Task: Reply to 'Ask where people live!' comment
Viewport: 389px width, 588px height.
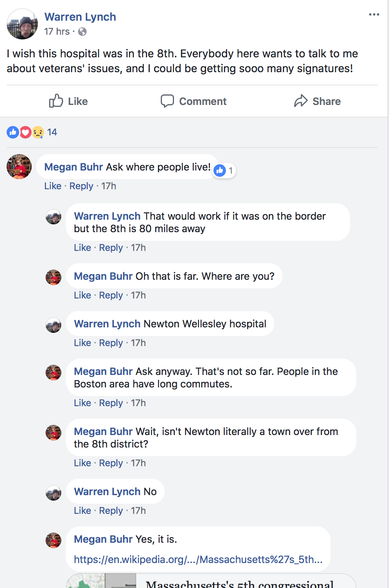Action: click(x=81, y=186)
